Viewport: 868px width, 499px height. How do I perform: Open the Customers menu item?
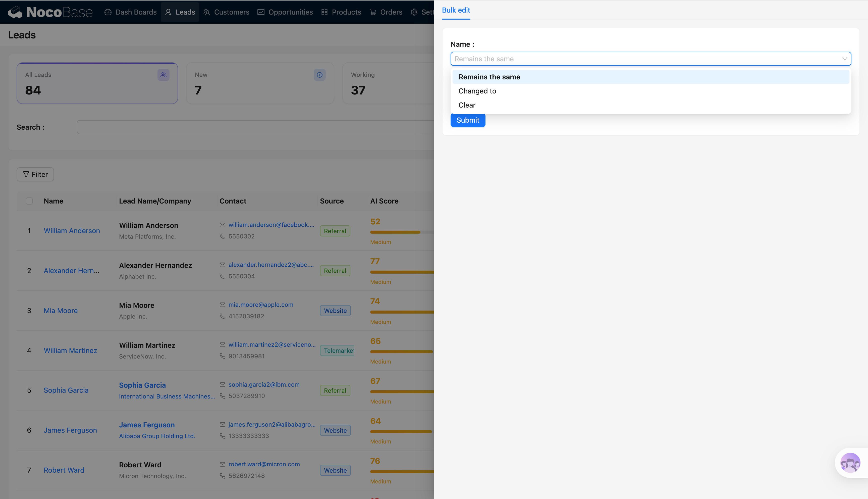coord(227,12)
